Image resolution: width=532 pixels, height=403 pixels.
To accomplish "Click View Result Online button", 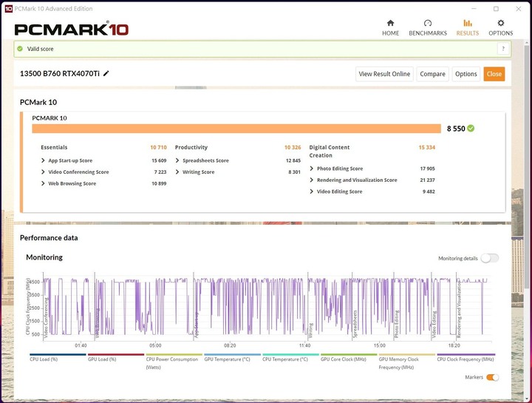I will coord(384,74).
